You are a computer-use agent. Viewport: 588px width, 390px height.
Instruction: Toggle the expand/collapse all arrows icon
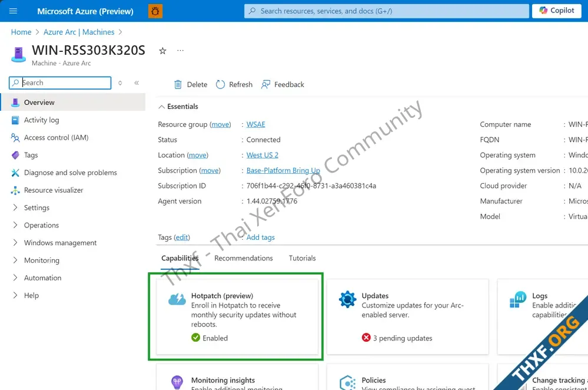coord(120,82)
